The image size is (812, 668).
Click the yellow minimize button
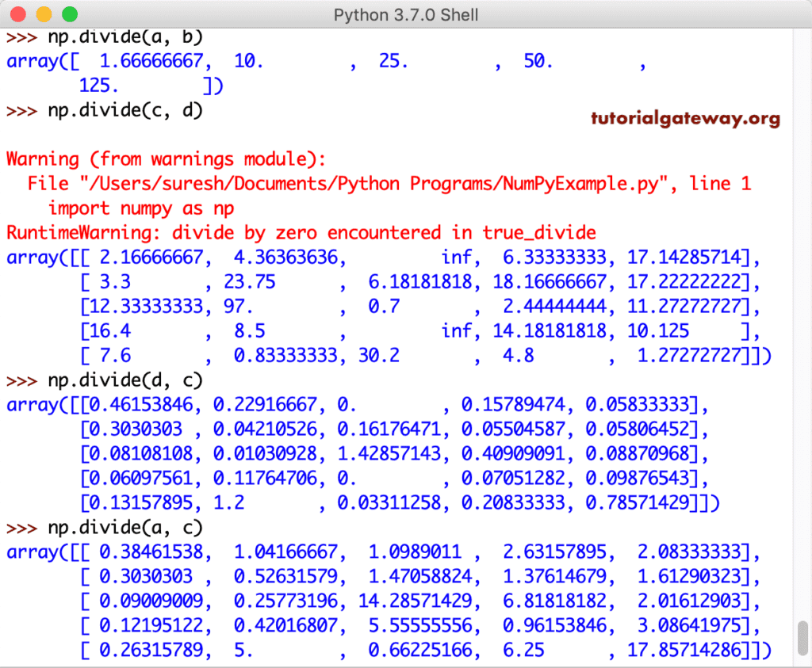pos(44,13)
